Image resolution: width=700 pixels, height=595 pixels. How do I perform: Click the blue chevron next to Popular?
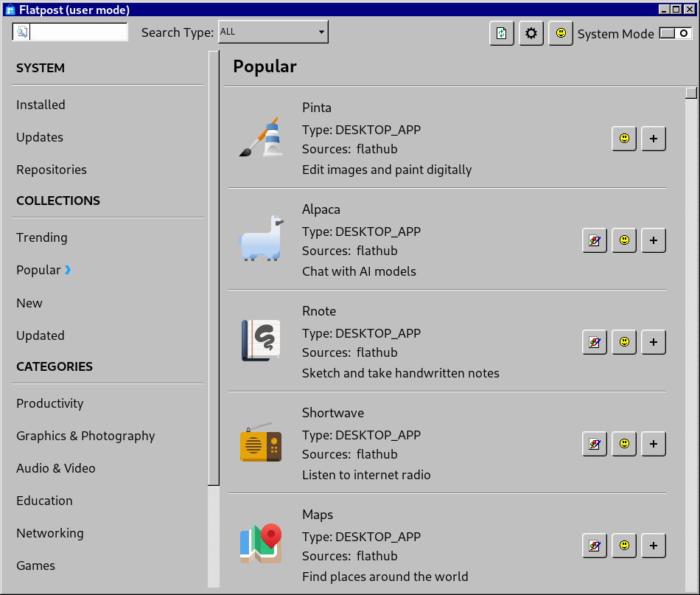(67, 270)
